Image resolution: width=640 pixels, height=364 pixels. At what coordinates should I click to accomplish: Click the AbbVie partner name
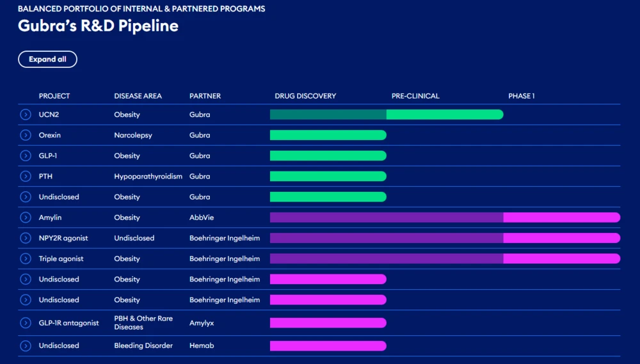pos(200,218)
